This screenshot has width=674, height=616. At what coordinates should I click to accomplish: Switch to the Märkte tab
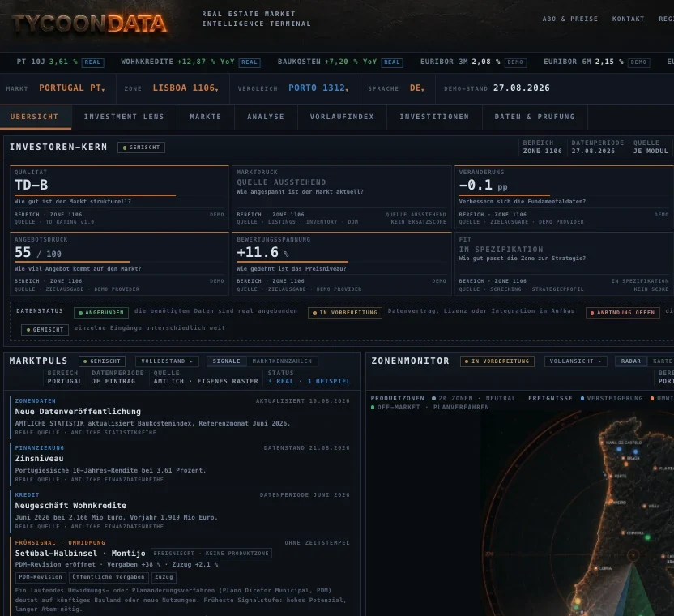point(206,117)
